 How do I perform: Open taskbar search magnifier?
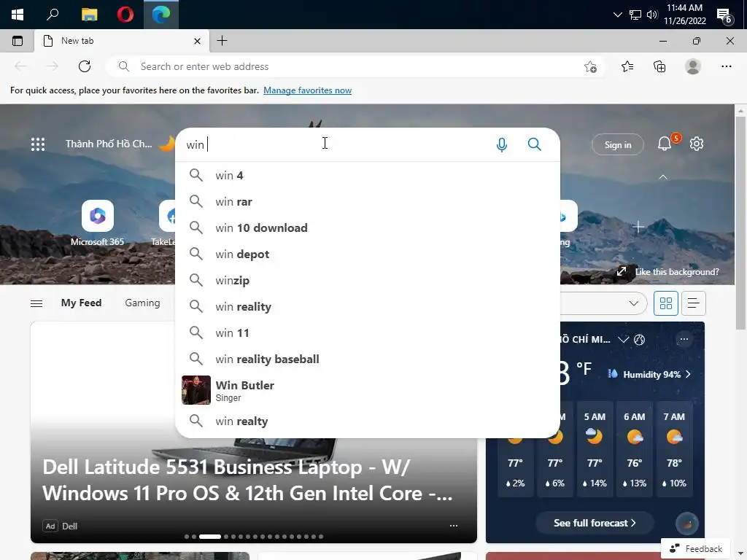[53, 15]
